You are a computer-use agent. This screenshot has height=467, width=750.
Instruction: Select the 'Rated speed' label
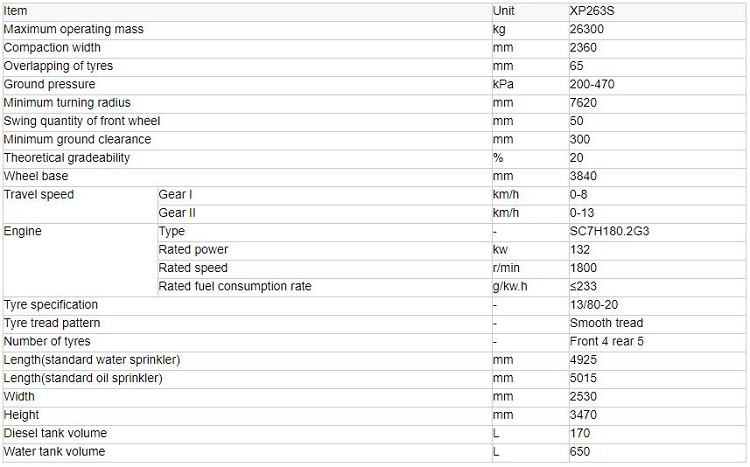tap(193, 268)
